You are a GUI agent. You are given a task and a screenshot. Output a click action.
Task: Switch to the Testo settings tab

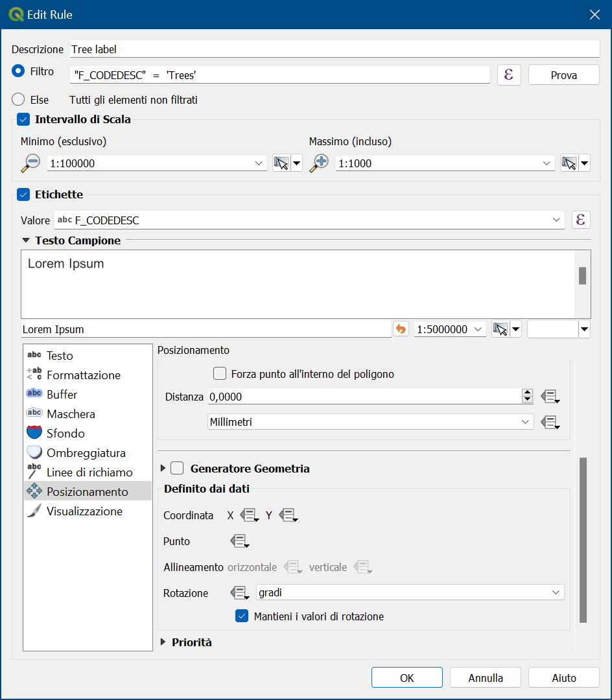click(x=88, y=355)
